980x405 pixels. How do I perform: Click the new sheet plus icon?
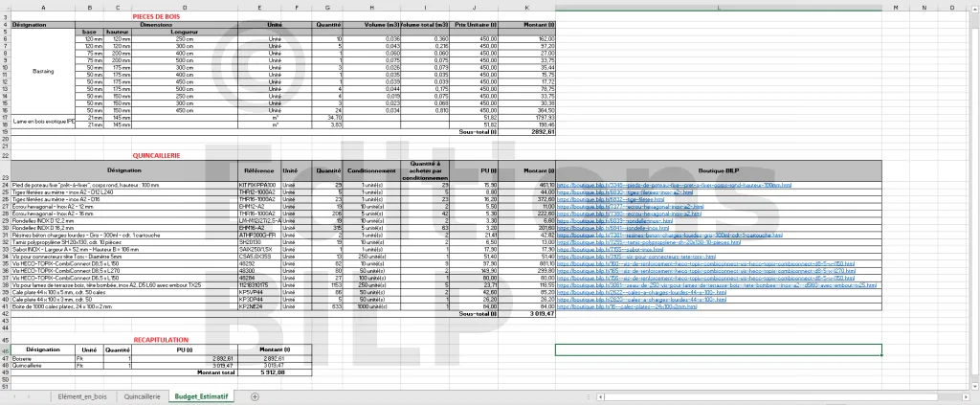tap(255, 395)
